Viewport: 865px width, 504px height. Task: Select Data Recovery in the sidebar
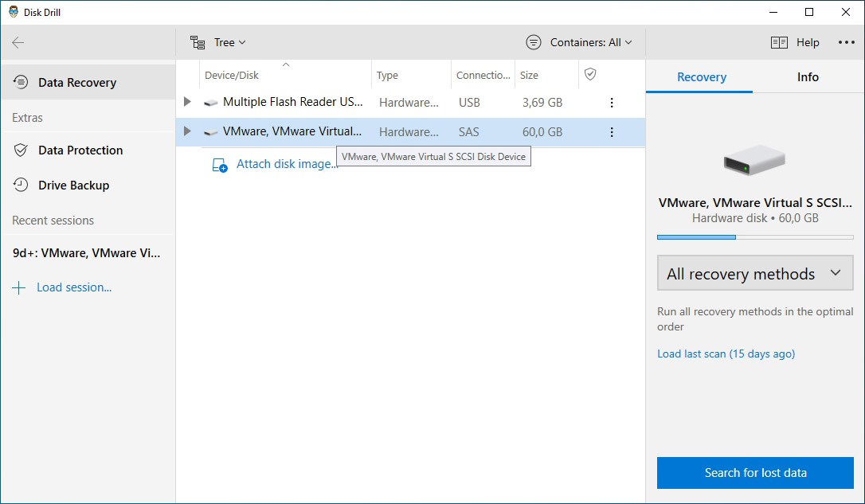coord(88,82)
